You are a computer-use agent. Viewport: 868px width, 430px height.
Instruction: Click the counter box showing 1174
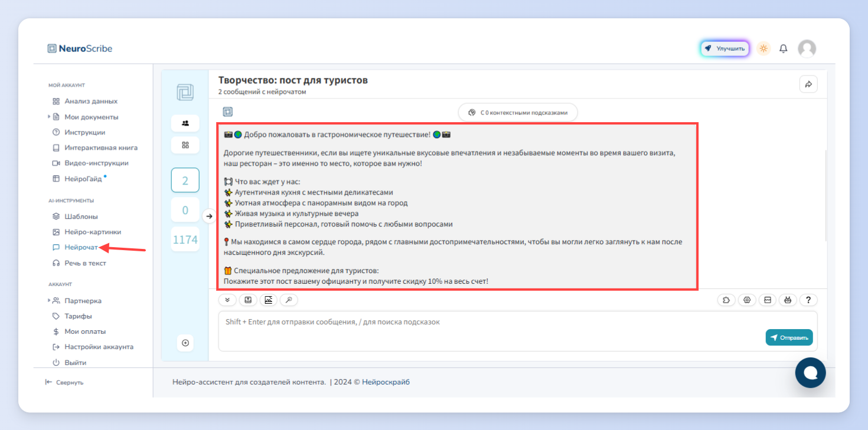pyautogui.click(x=185, y=240)
